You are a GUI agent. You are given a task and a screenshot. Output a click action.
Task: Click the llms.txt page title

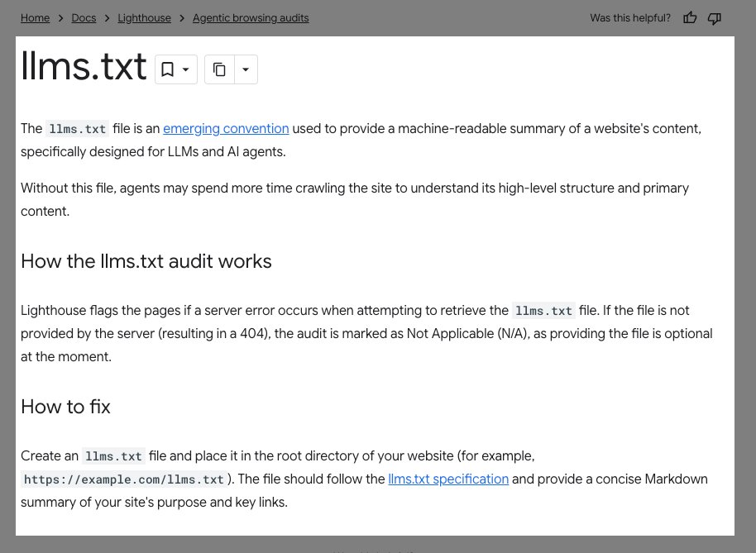click(x=84, y=66)
